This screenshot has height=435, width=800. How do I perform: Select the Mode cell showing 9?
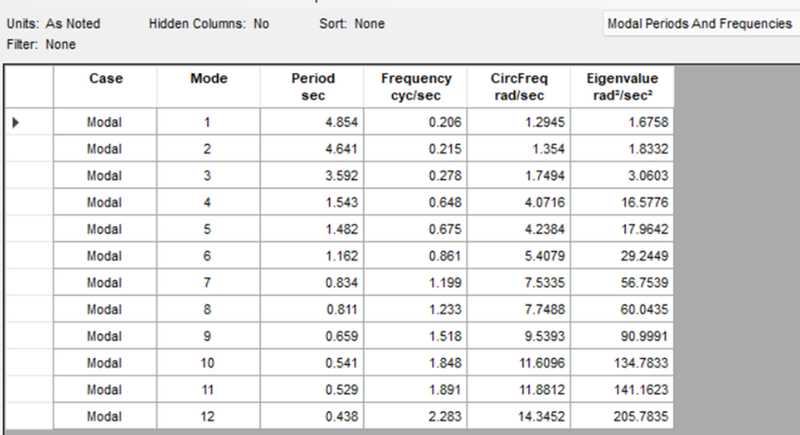tap(209, 336)
